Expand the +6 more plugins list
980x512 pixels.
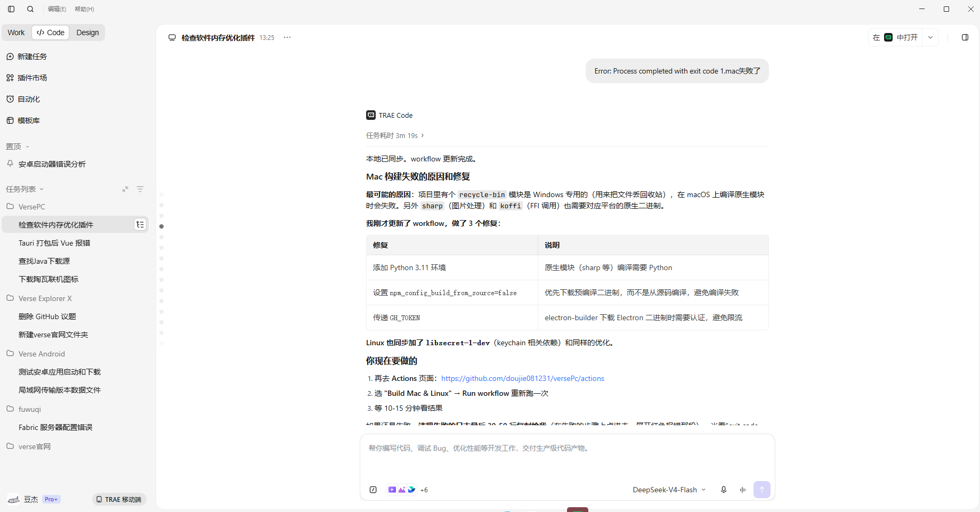point(424,490)
